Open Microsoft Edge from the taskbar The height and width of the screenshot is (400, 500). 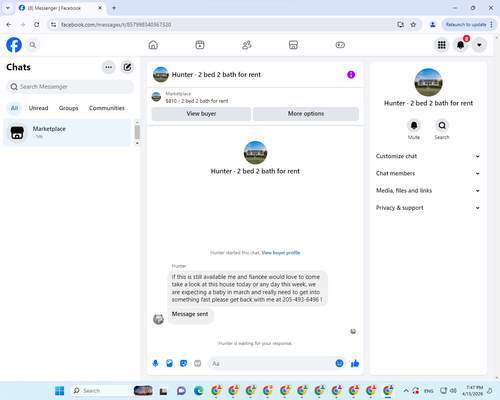pos(199,391)
